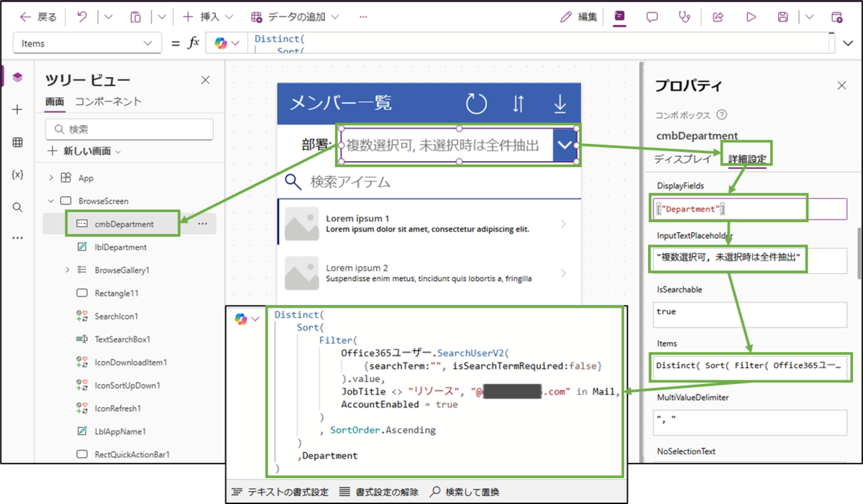The width and height of the screenshot is (863, 504).
Task: Click the Share icon in toolbar
Action: [x=718, y=17]
